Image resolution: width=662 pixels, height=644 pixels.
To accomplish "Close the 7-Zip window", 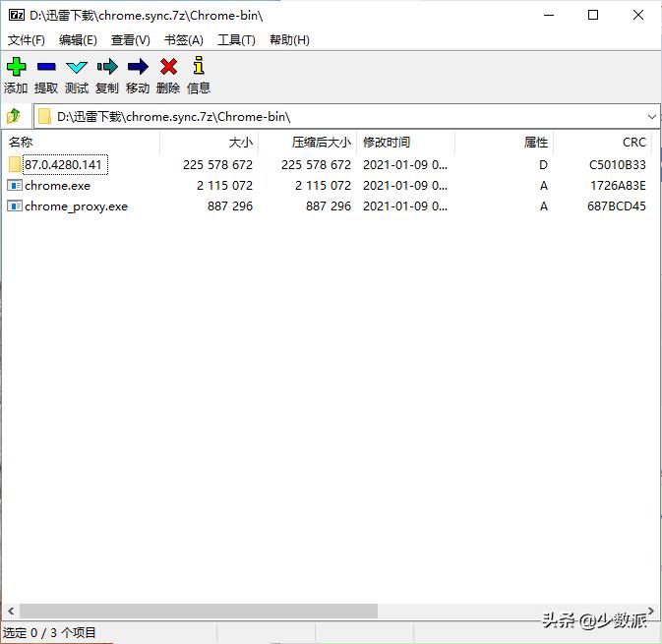I will click(638, 15).
